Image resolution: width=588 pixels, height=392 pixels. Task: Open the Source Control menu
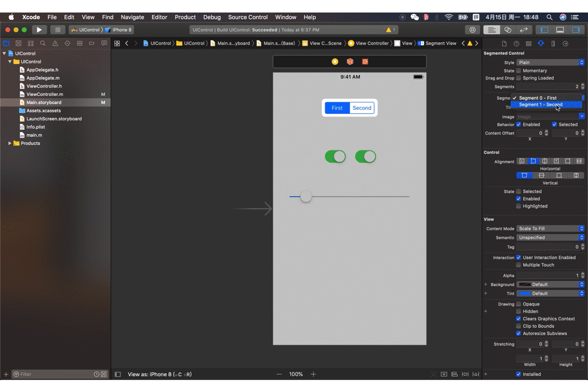point(248,17)
